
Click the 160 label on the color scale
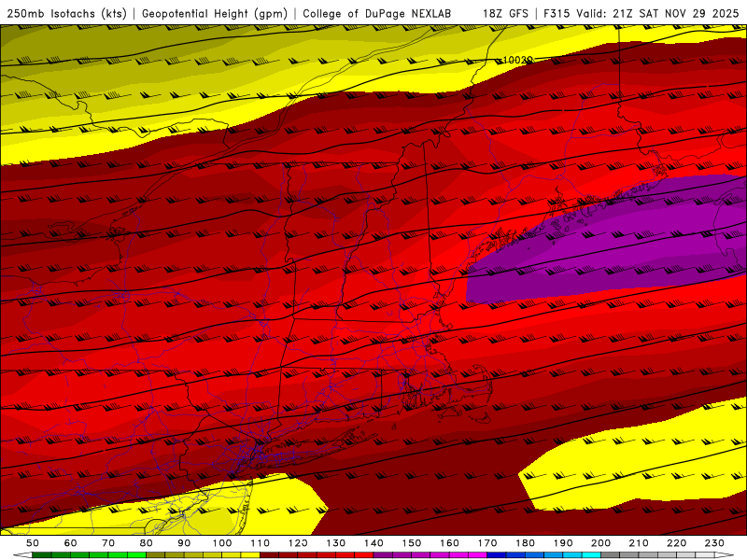point(449,543)
